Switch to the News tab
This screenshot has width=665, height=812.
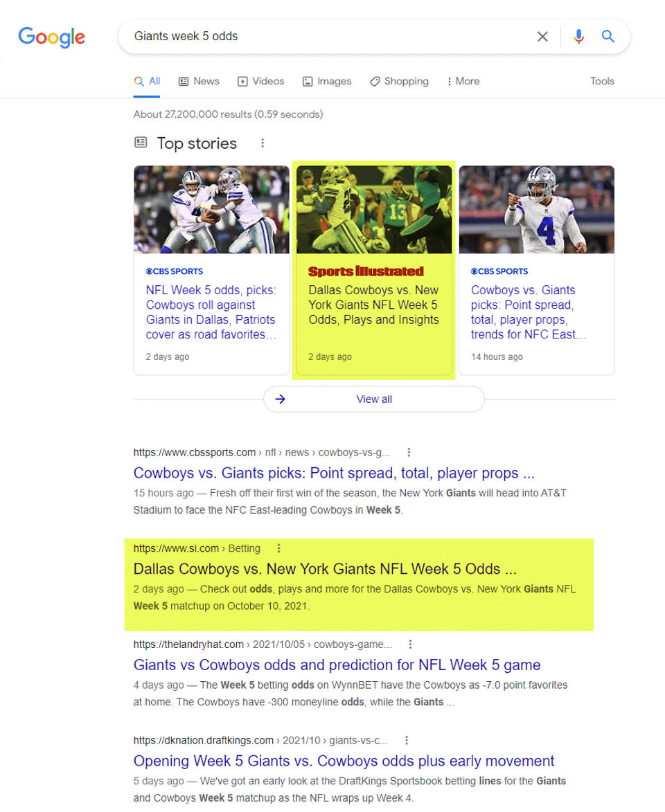tap(199, 81)
